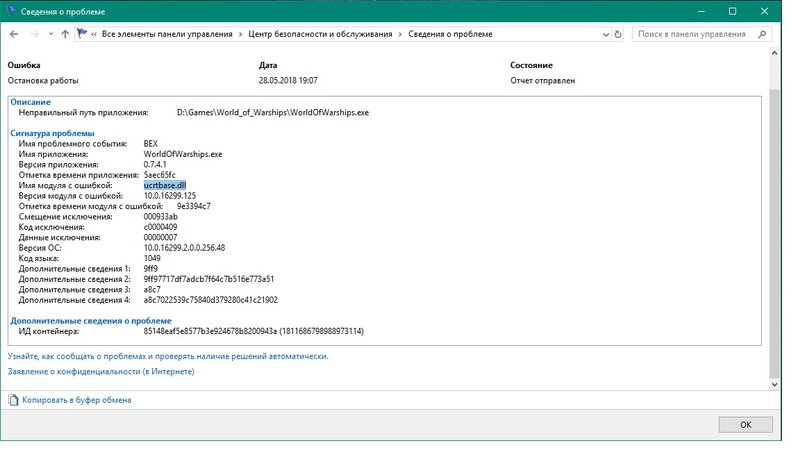
Task: Click the flag icon in the address bar
Action: pos(82,34)
